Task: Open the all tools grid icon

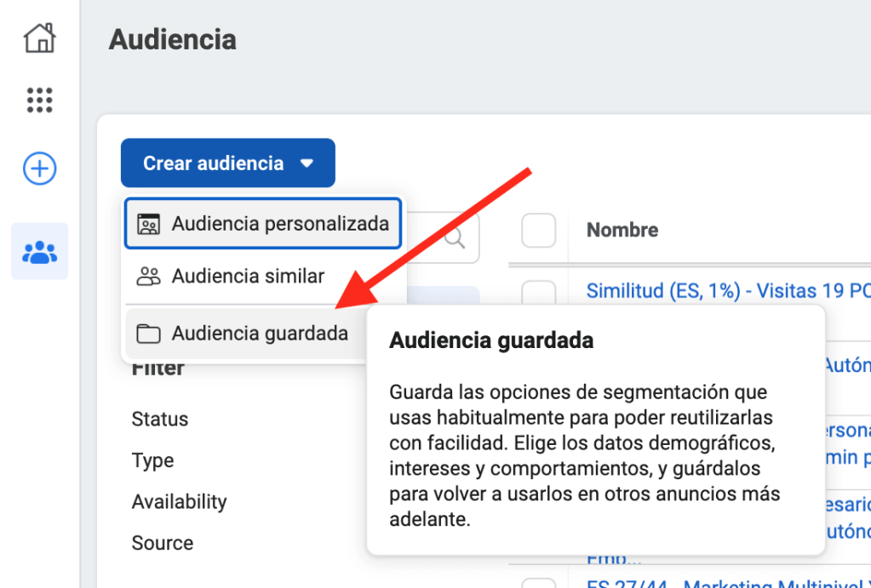Action: (x=39, y=100)
